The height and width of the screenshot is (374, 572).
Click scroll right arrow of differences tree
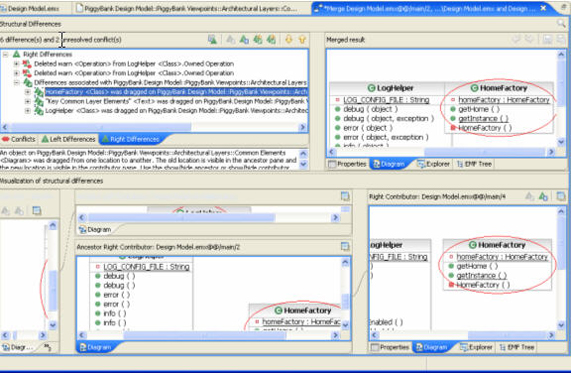click(x=302, y=127)
